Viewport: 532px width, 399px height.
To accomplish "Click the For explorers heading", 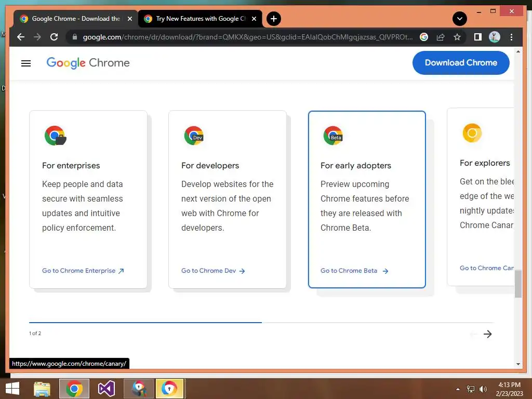I will coord(485,163).
